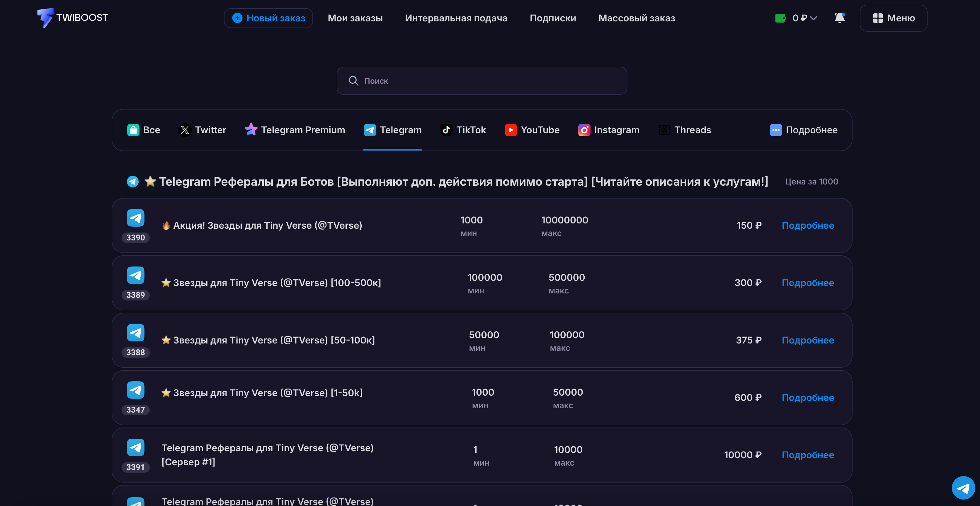Click the red YouTube play icon
Screen dimensions: 980x506
(511, 130)
